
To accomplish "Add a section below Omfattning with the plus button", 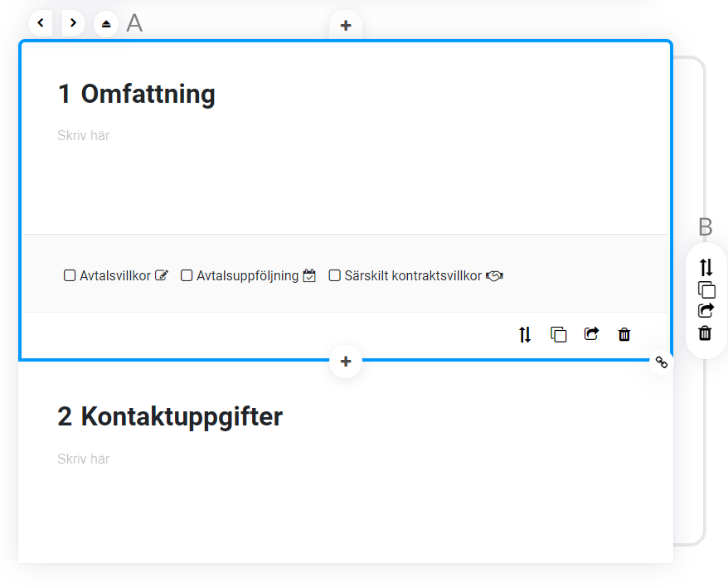I will [346, 362].
